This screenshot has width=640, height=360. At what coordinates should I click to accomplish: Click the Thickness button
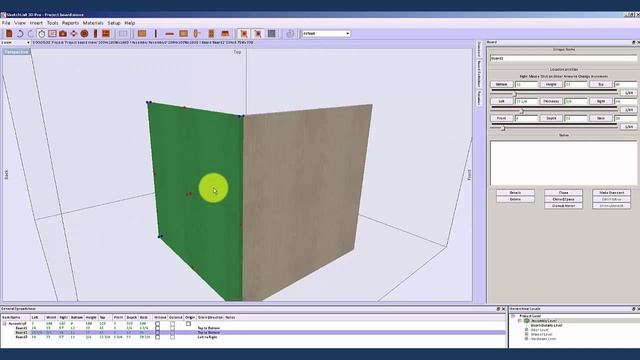551,101
